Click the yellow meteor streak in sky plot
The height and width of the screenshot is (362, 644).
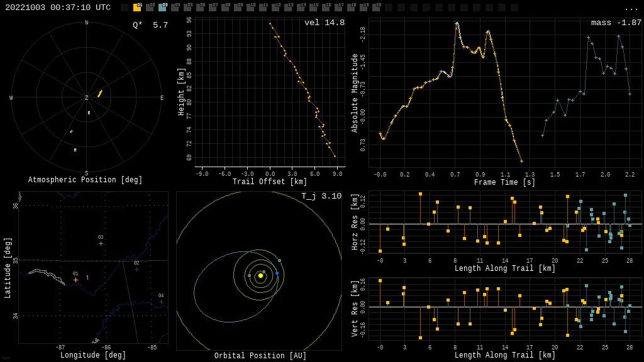pyautogui.click(x=100, y=94)
